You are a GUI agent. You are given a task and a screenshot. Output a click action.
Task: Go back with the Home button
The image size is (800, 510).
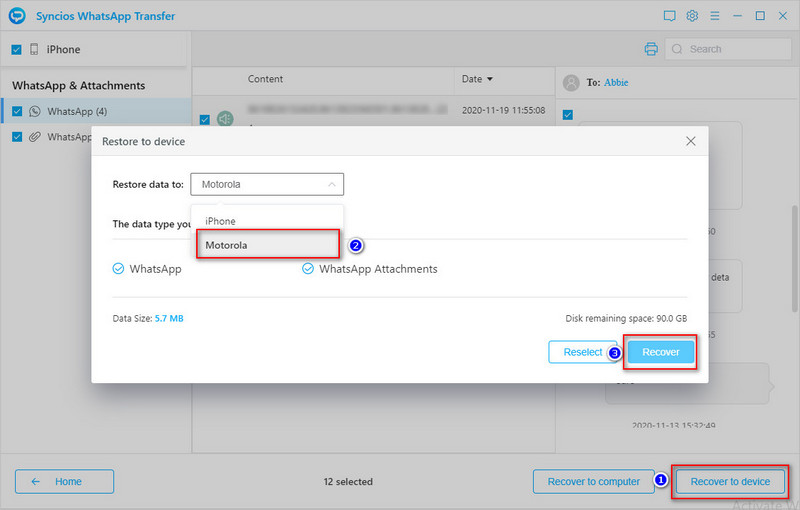click(64, 481)
